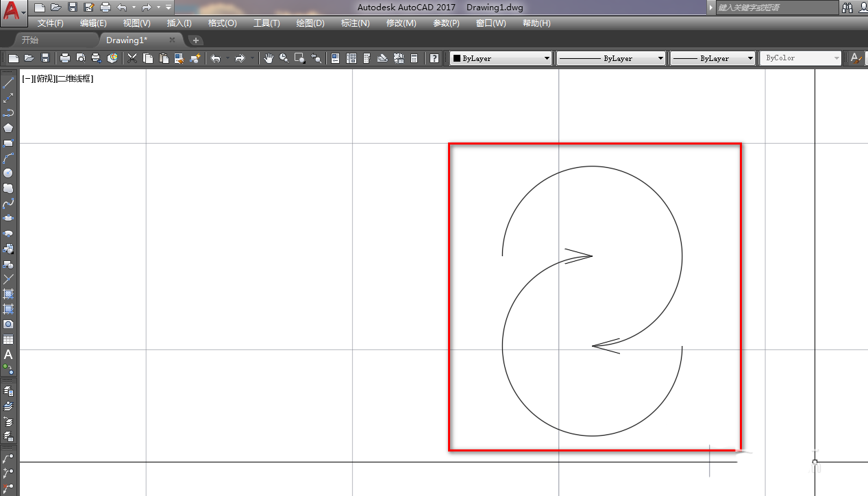Open the standard toolbar redo history dropdown
This screenshot has width=868, height=496.
(x=252, y=58)
